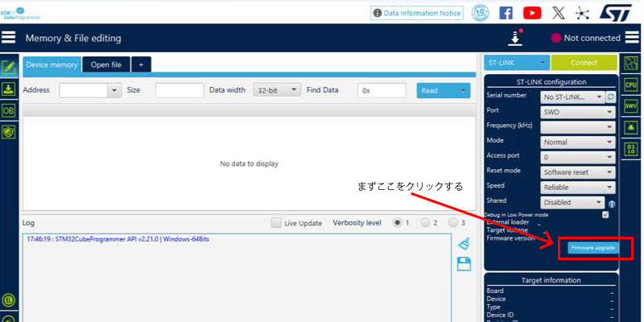644x322 pixels.
Task: Open the SWV viewer icon
Action: pyautogui.click(x=630, y=106)
